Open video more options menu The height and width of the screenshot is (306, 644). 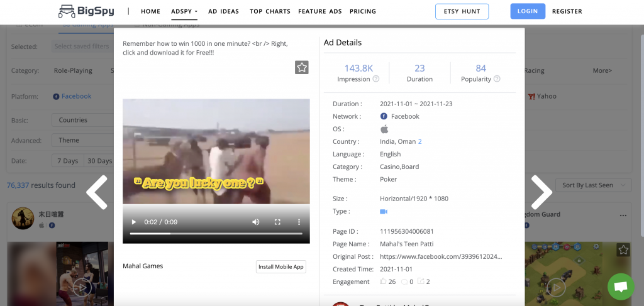click(299, 222)
